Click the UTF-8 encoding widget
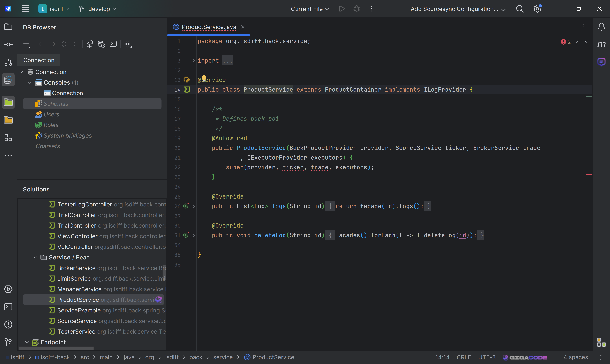This screenshot has height=364, width=610. tap(487, 357)
